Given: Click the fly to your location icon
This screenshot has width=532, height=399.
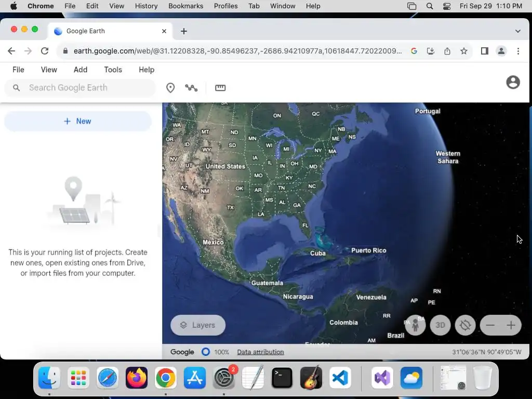Looking at the screenshot, I should 465,325.
